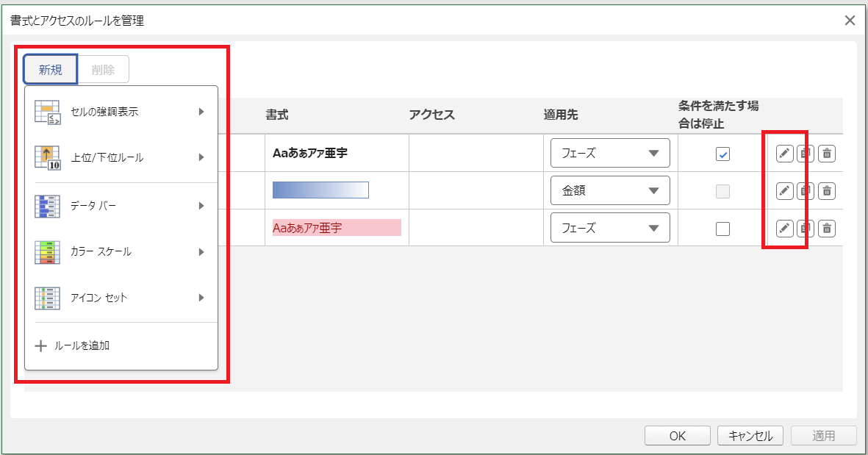
Task: Click the 削除 button
Action: 103,69
